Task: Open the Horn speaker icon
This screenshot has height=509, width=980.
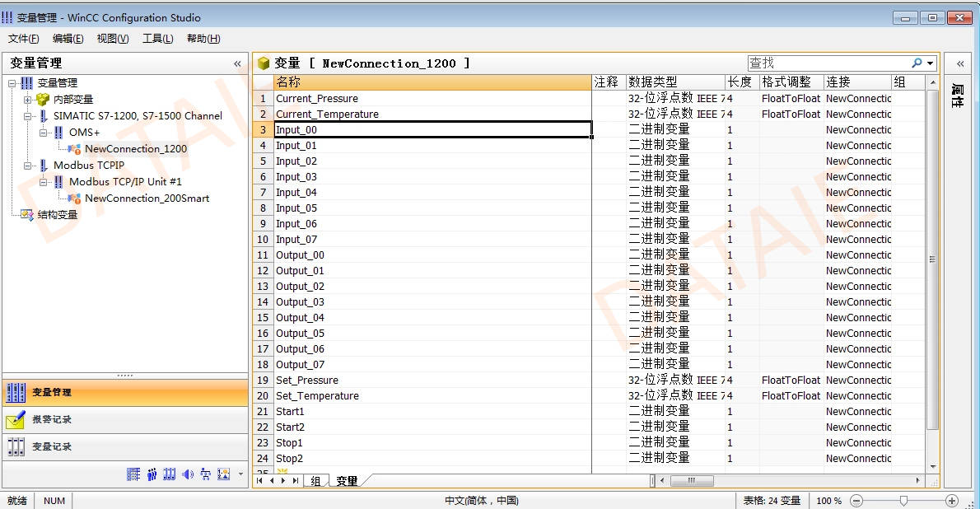Action: pos(188,474)
